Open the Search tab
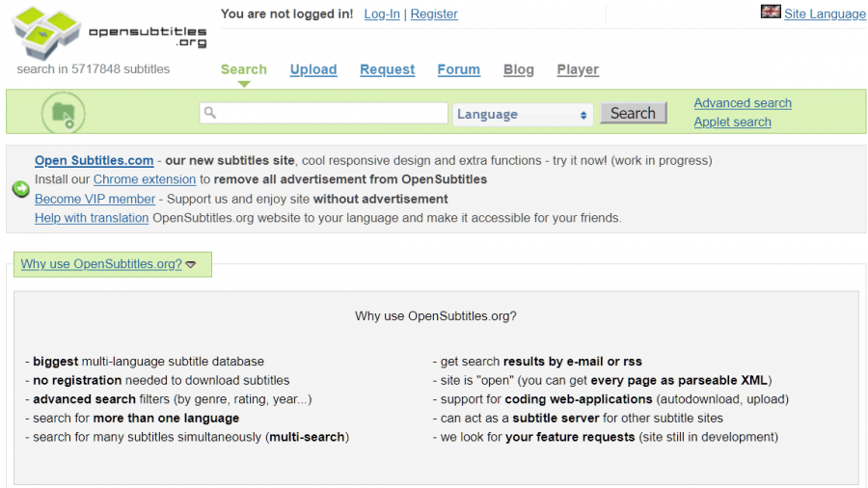The width and height of the screenshot is (868, 488). tap(244, 69)
